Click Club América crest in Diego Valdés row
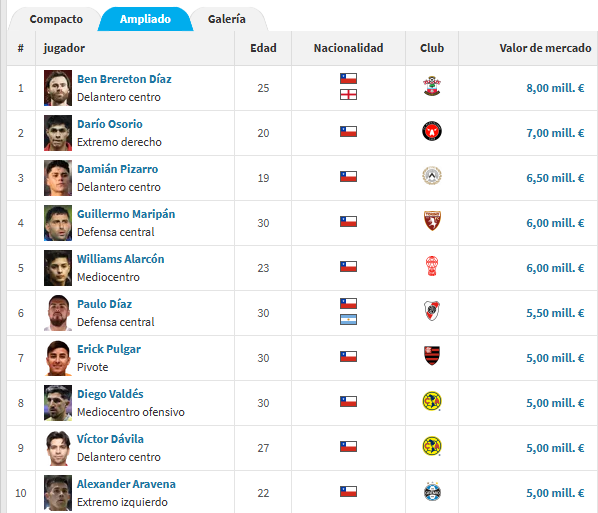This screenshot has height=513, width=598. pyautogui.click(x=432, y=401)
